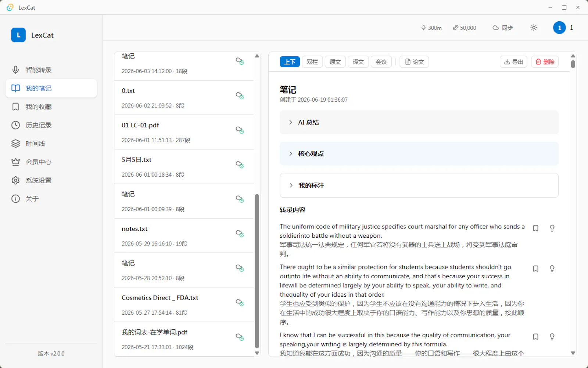
Task: Expand the 核心观点 section
Action: click(x=419, y=154)
